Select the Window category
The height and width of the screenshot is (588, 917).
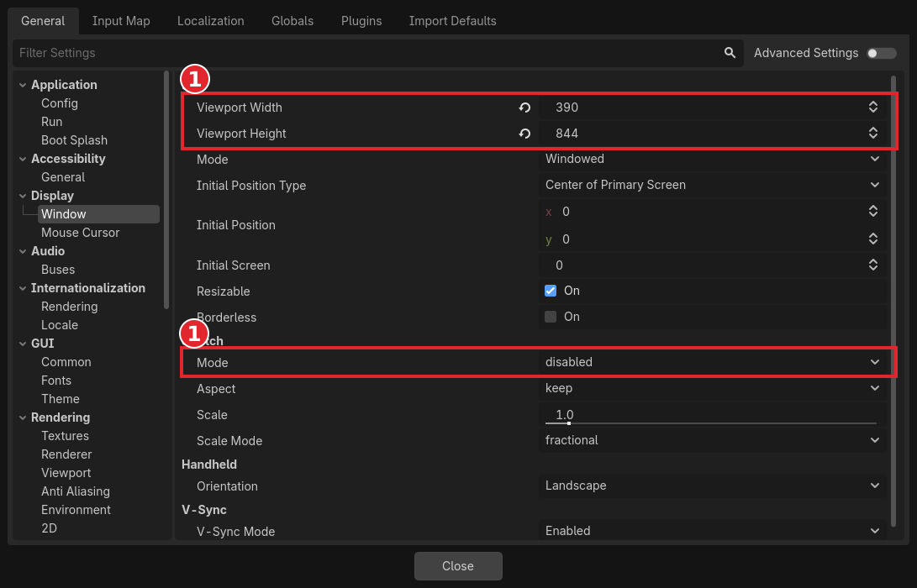coord(98,214)
